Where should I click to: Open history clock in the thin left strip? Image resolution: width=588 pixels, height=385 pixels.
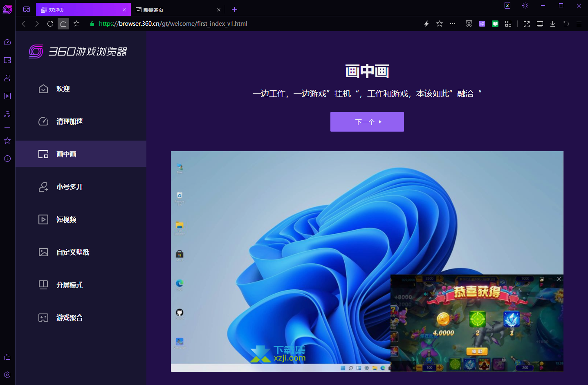click(7, 159)
